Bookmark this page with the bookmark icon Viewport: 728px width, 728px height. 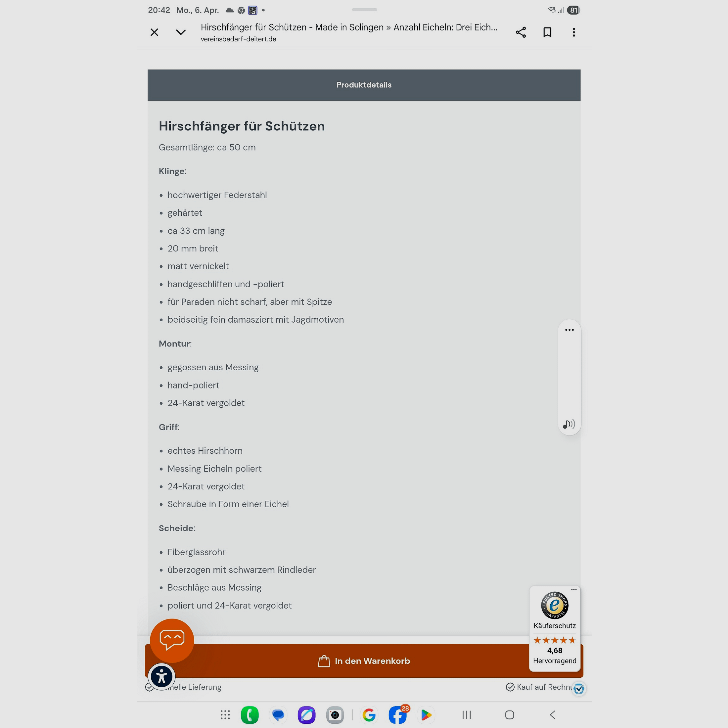(547, 32)
